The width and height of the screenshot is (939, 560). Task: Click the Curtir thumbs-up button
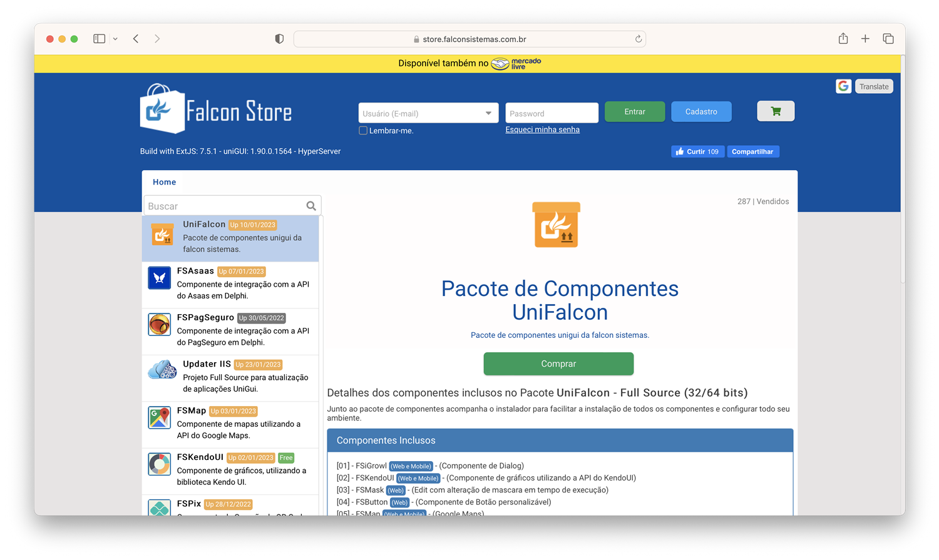[x=697, y=151]
